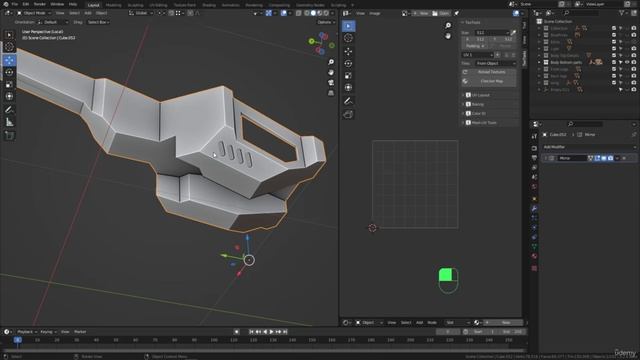The image size is (640, 360).
Task: Toggle Mirror modifier edit mode display
Action: [597, 158]
